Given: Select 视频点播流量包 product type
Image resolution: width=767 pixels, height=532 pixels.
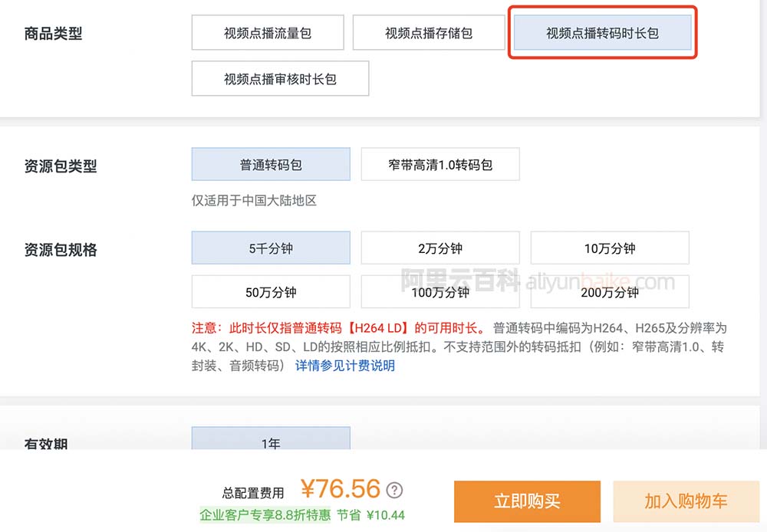Looking at the screenshot, I should tap(268, 33).
